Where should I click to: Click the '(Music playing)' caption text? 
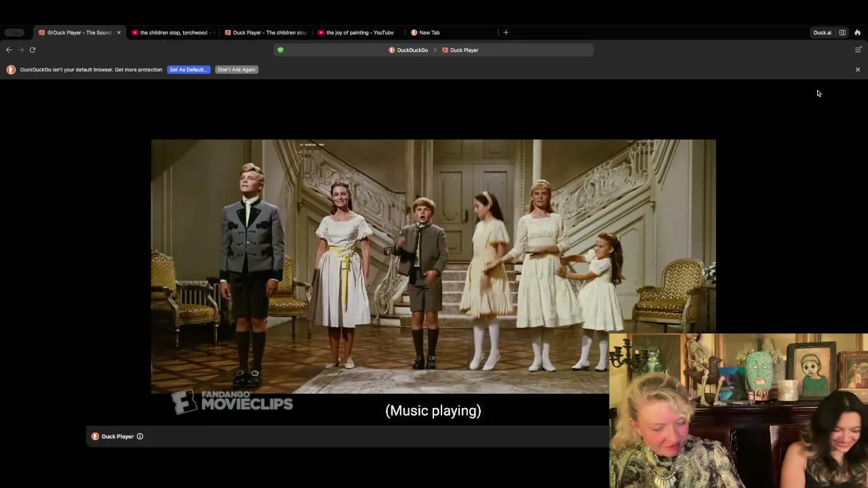click(x=433, y=410)
